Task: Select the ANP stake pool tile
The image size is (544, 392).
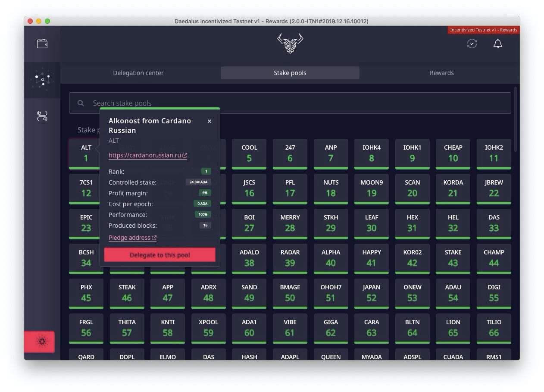Action: pos(331,154)
